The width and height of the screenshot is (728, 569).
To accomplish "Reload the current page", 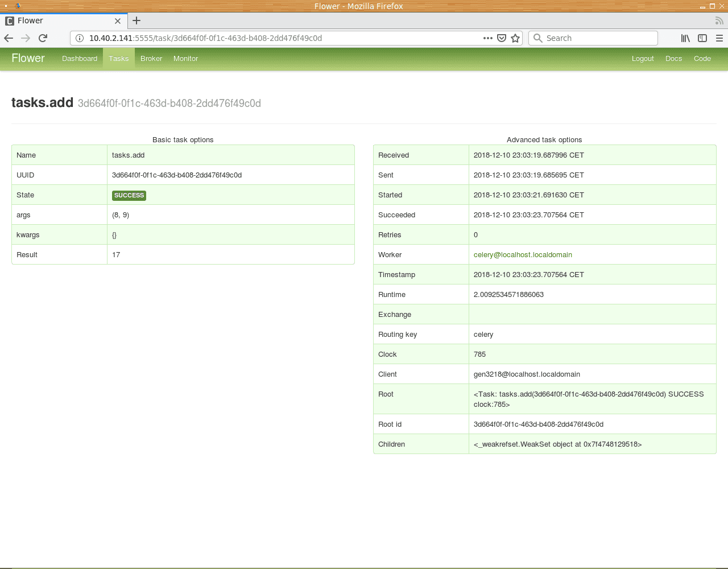I will (43, 38).
